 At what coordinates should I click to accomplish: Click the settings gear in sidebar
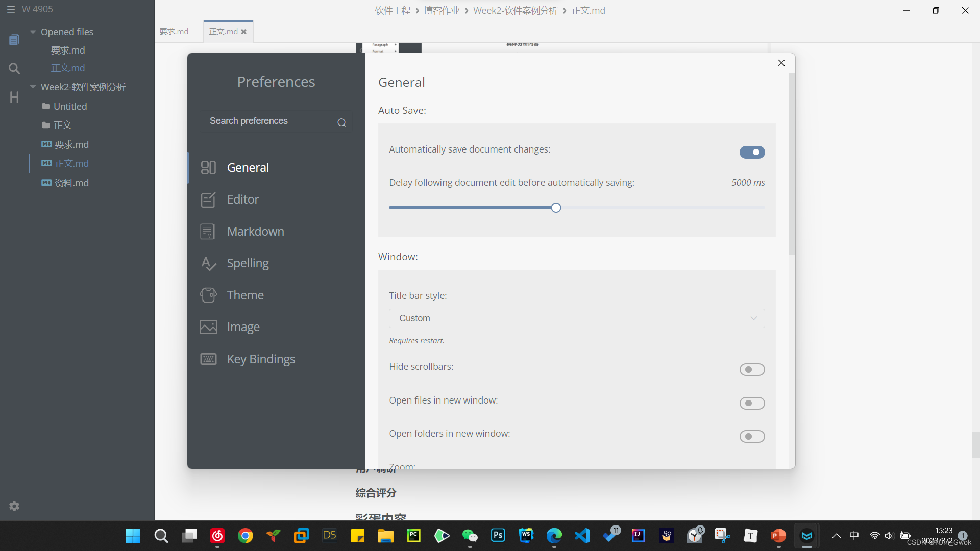[14, 506]
